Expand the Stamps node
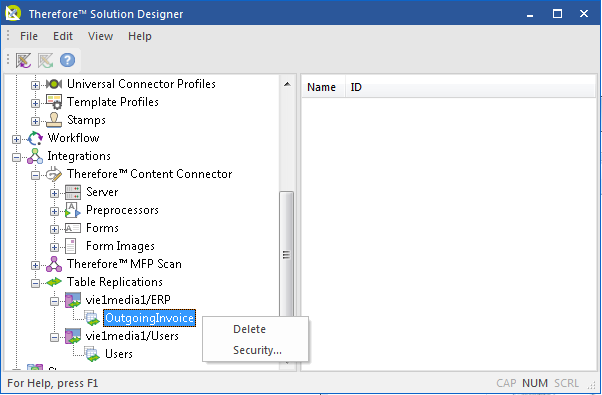 tap(35, 121)
